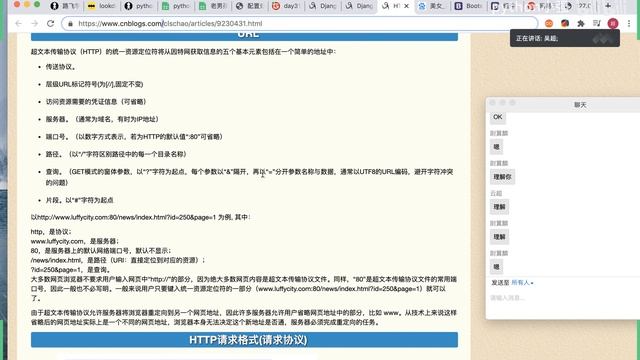Image resolution: width=640 pixels, height=360 pixels.
Task: Click the '理解你' chat message bubble
Action: pyautogui.click(x=502, y=177)
